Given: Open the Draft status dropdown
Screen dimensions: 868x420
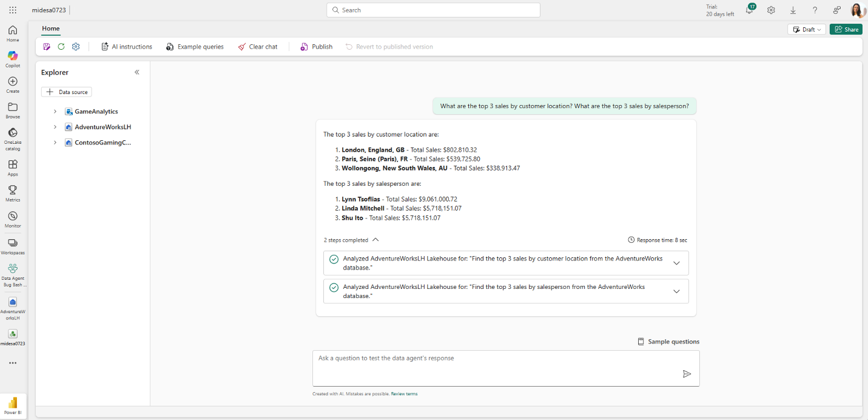Looking at the screenshot, I should coord(806,29).
